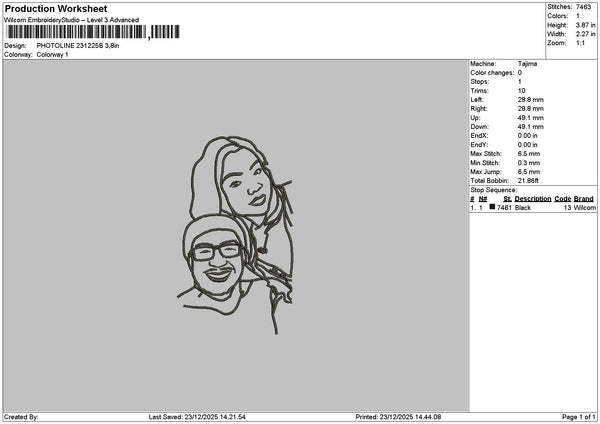Click 'Last Saved: 23/12/2025' footer text

197,417
